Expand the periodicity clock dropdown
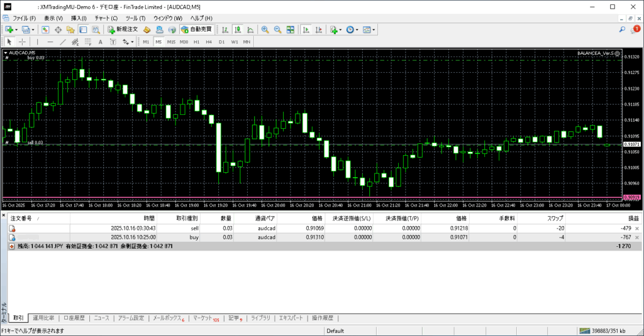Image resolution: width=644 pixels, height=336 pixels. click(358, 30)
